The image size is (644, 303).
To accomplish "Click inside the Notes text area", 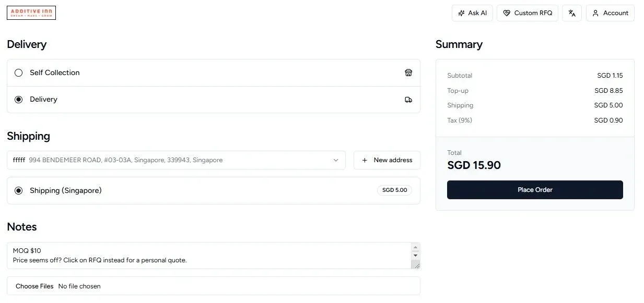I will point(209,256).
